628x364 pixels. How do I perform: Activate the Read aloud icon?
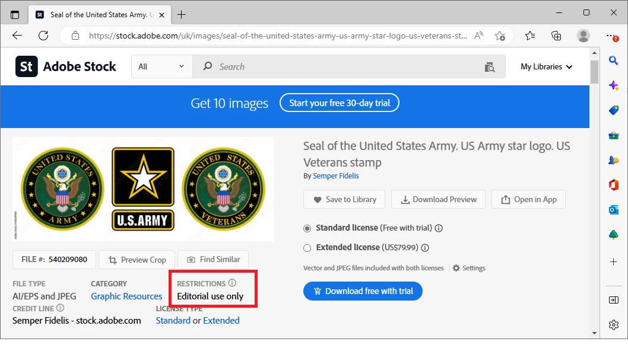(478, 36)
